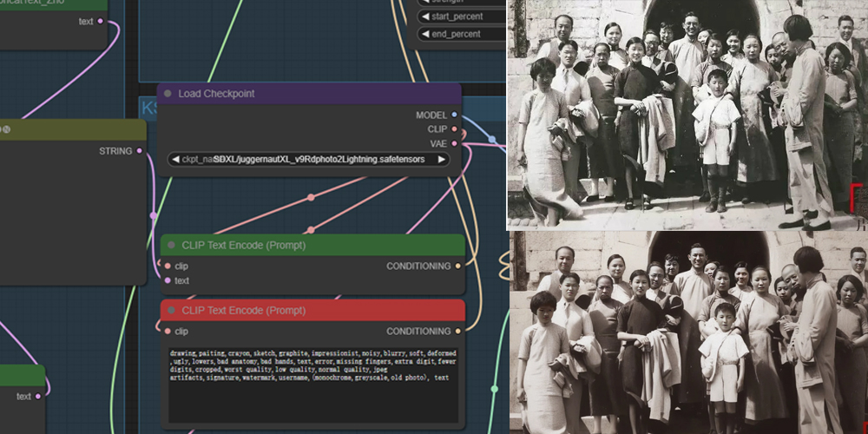
Task: Click the clip input port on green CLIP Text Encode
Action: point(168,266)
